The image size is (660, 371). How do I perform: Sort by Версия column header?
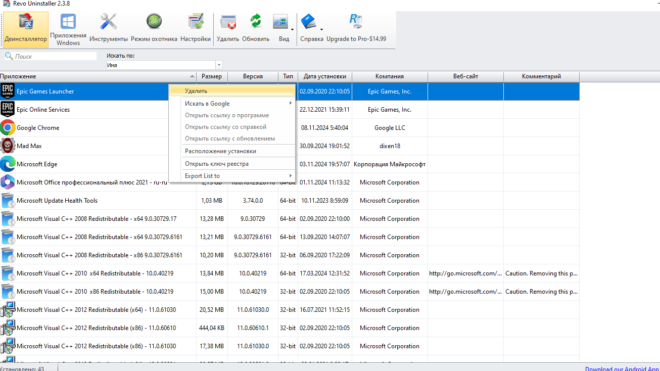pyautogui.click(x=253, y=76)
